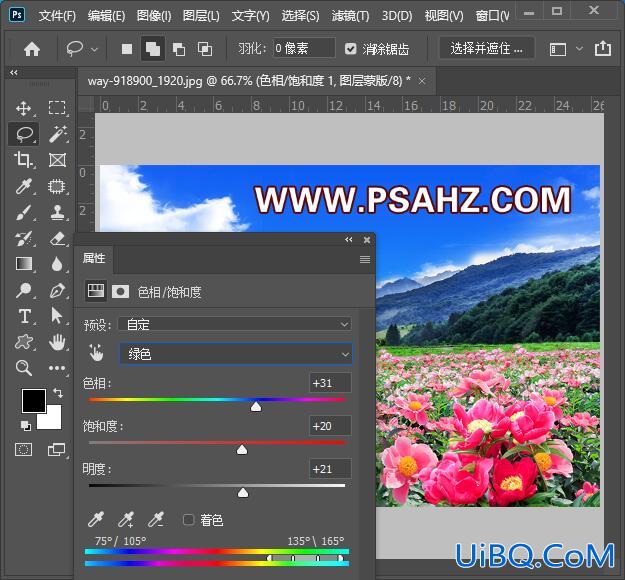Viewport: 625px width, 580px height.
Task: Open the 滤镜(T) menu
Action: [351, 16]
